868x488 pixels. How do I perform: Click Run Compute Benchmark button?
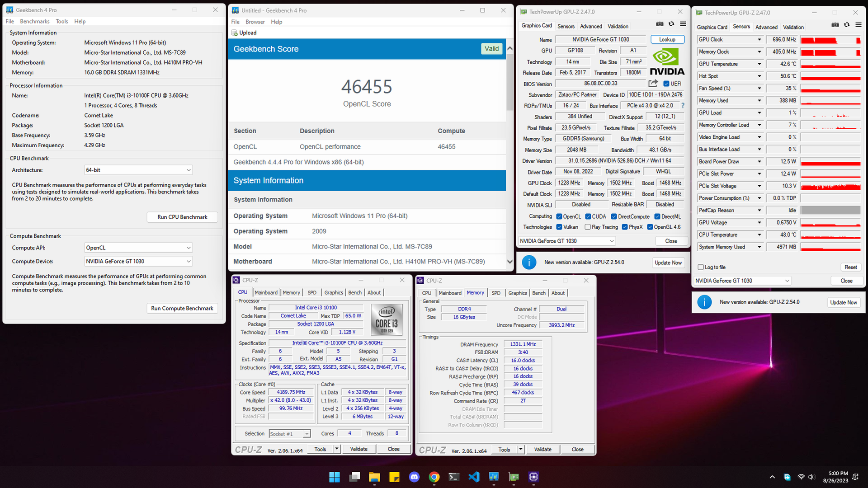tap(182, 308)
